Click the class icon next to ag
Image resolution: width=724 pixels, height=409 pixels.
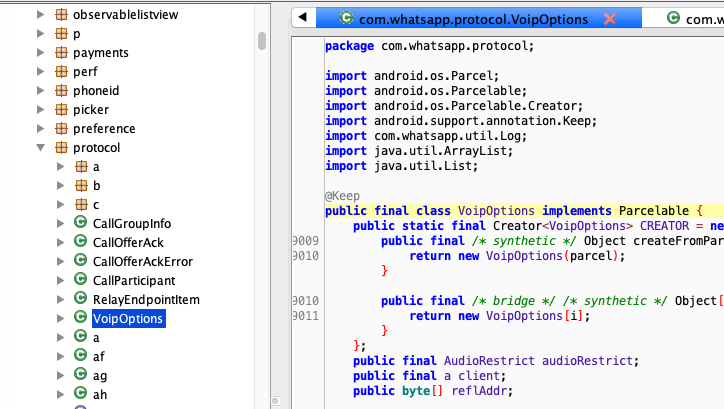coord(80,374)
